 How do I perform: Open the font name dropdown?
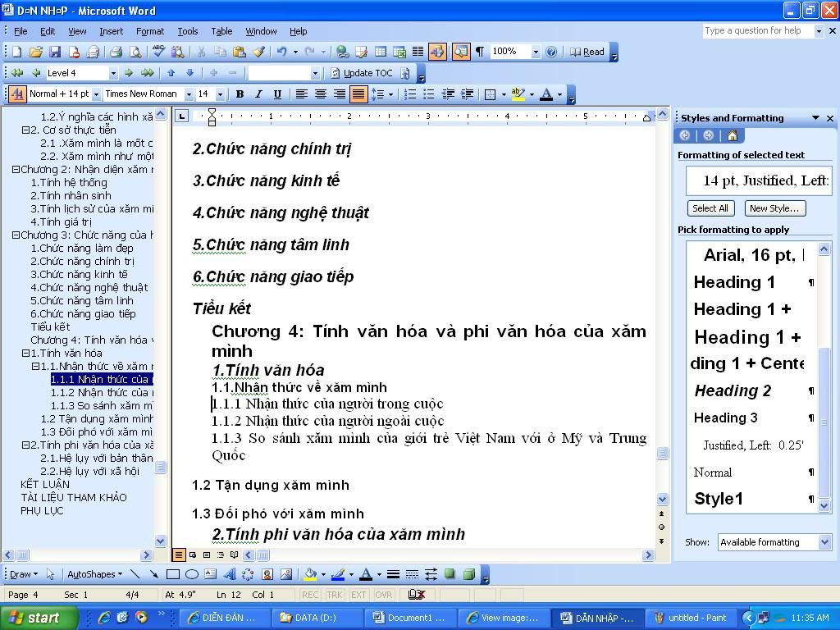(189, 94)
